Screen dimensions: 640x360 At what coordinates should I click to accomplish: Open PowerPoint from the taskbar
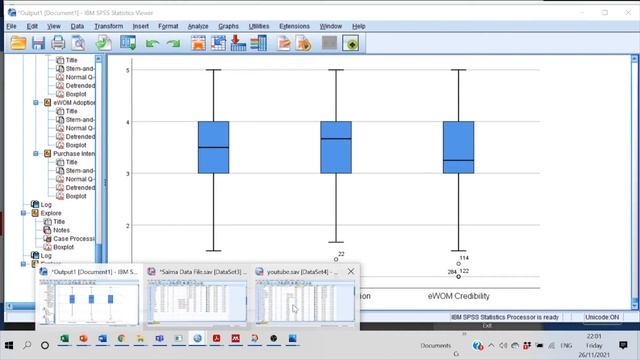[x=83, y=339]
